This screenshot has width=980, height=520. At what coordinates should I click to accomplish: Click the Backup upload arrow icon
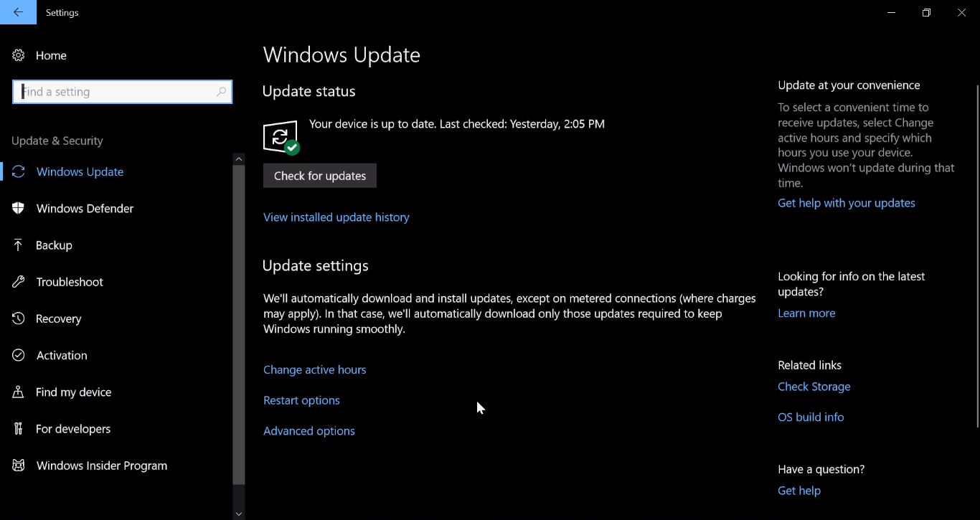(19, 245)
